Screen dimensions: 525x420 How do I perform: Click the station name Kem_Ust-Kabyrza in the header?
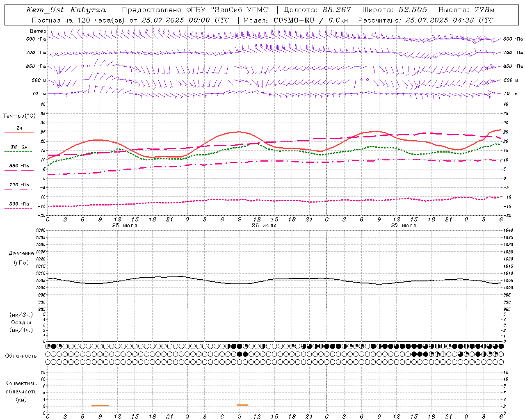pos(66,10)
